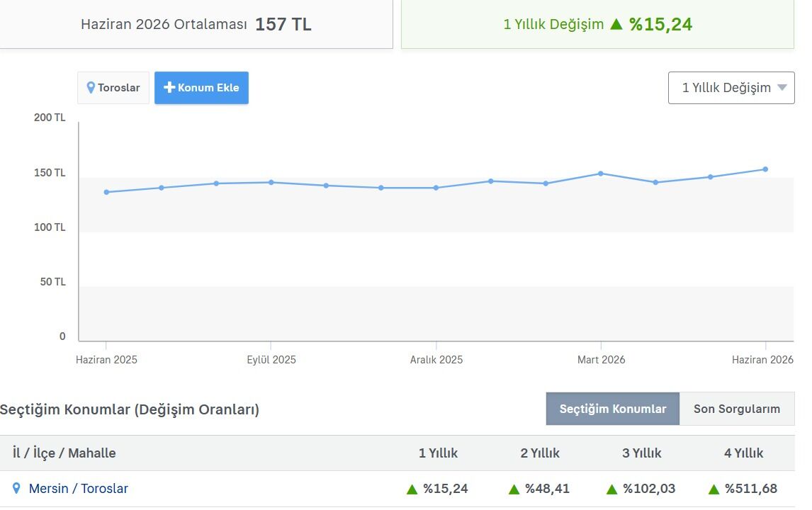Open the Mersin / Toroslar link
812x510 pixels.
click(78, 488)
